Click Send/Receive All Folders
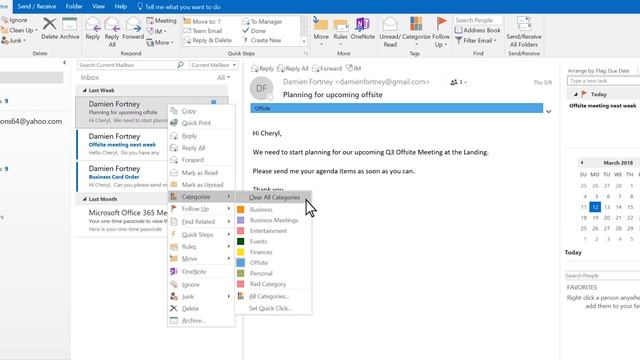 pyautogui.click(x=524, y=32)
